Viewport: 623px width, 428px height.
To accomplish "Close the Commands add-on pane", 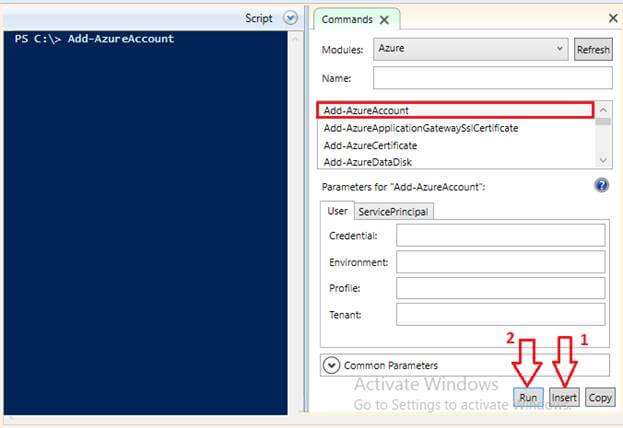I will coord(613,18).
